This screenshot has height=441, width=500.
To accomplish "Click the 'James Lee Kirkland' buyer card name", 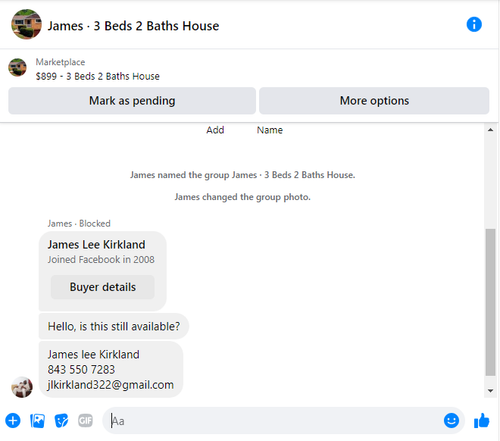I will [96, 244].
